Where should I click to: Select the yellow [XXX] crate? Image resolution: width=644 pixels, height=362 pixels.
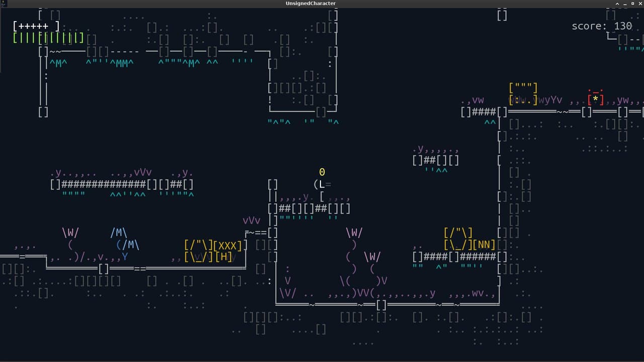click(x=228, y=246)
